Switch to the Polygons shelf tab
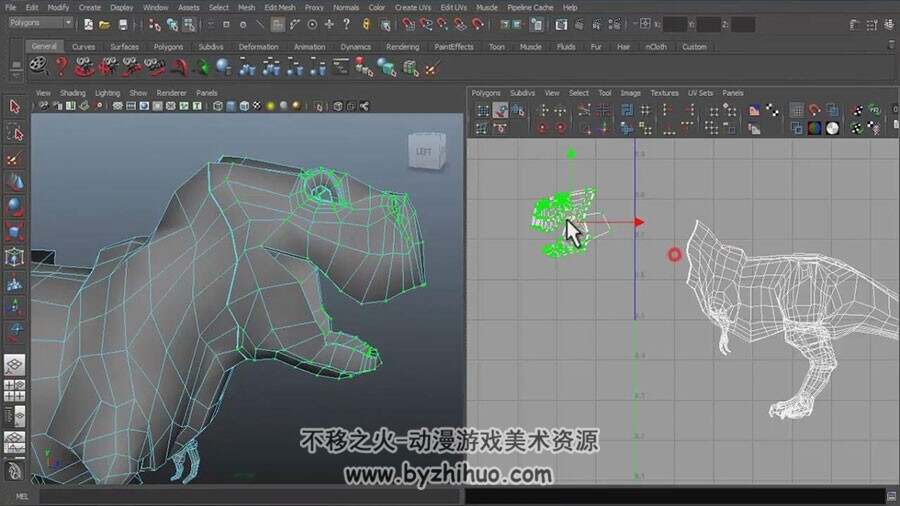900x506 pixels. pyautogui.click(x=168, y=46)
